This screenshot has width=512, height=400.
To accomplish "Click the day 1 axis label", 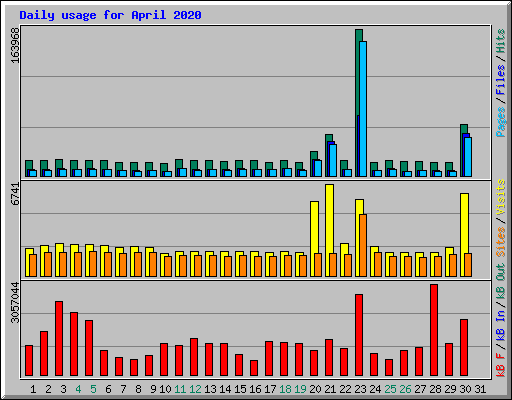I will (x=33, y=389).
